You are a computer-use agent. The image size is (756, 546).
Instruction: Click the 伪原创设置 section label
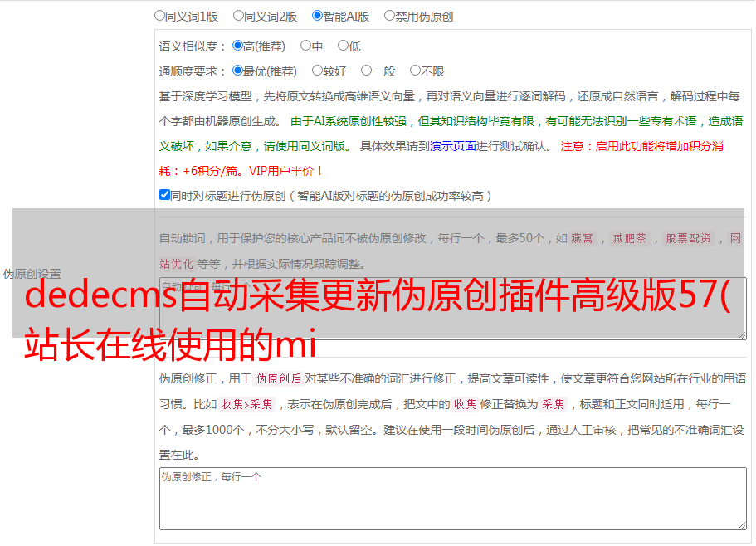tap(32, 274)
